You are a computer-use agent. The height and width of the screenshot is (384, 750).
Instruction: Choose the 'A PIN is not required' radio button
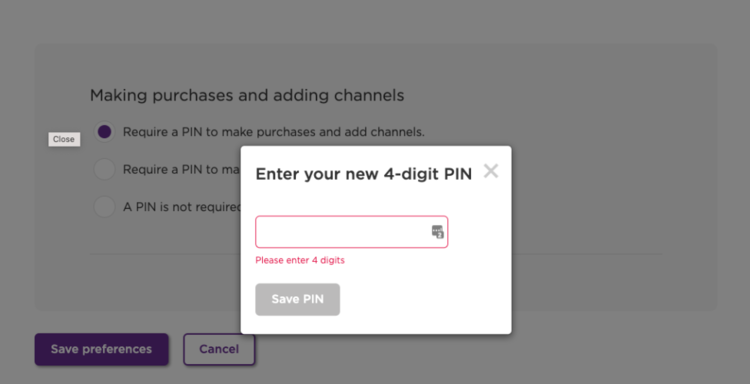(104, 207)
